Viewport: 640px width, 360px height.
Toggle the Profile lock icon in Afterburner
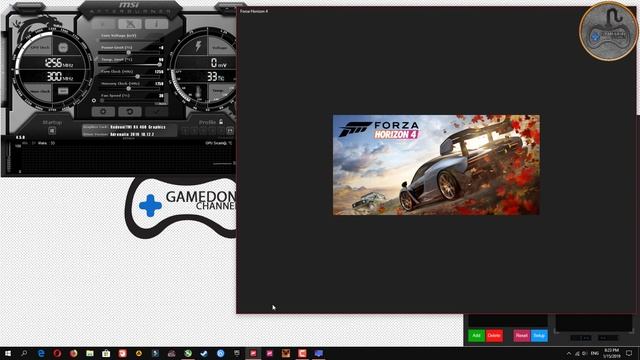pos(221,122)
